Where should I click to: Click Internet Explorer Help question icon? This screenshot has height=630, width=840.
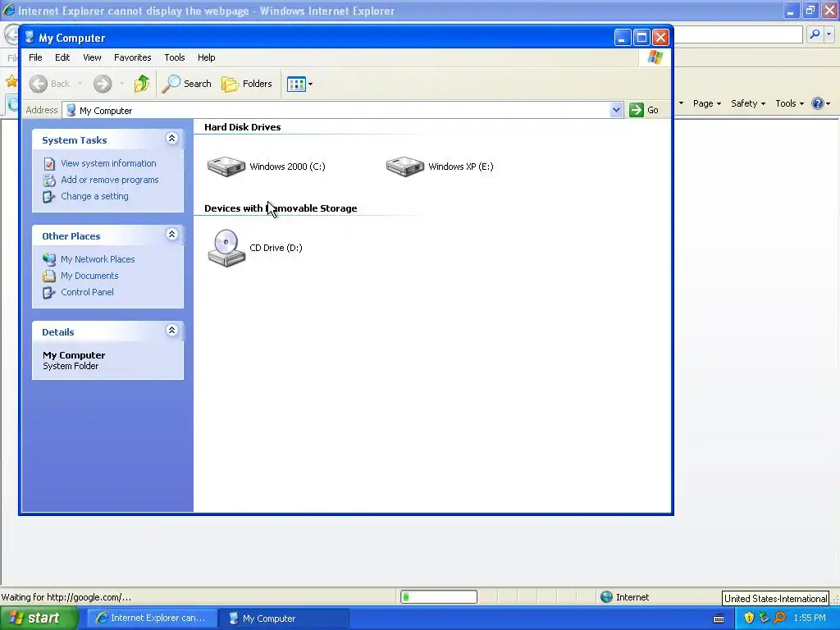point(818,103)
